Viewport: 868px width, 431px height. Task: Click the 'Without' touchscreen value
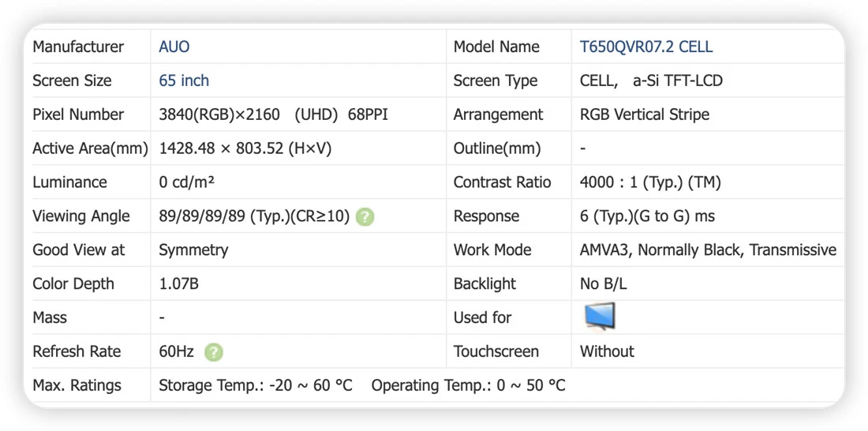[x=607, y=351]
